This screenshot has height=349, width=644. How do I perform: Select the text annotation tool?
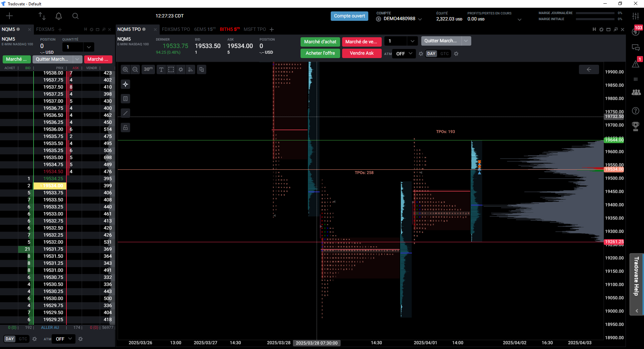pyautogui.click(x=161, y=69)
